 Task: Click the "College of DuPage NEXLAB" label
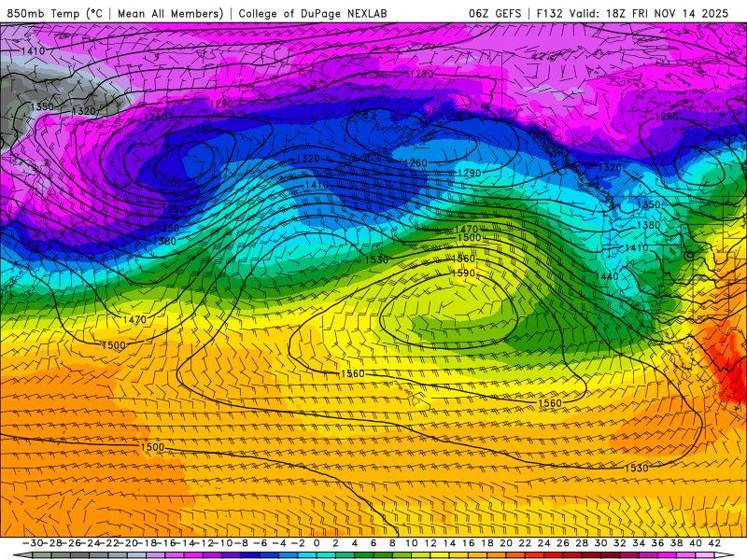(313, 13)
